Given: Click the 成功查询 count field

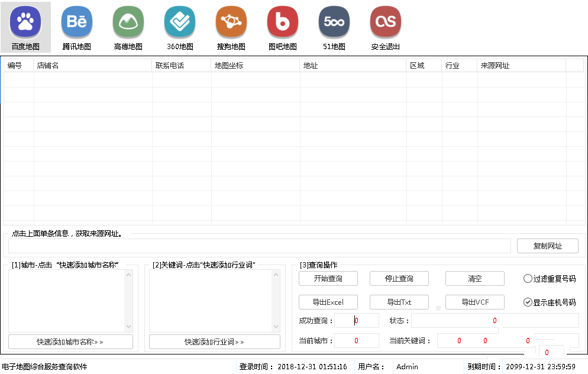Looking at the screenshot, I should click(x=357, y=321).
